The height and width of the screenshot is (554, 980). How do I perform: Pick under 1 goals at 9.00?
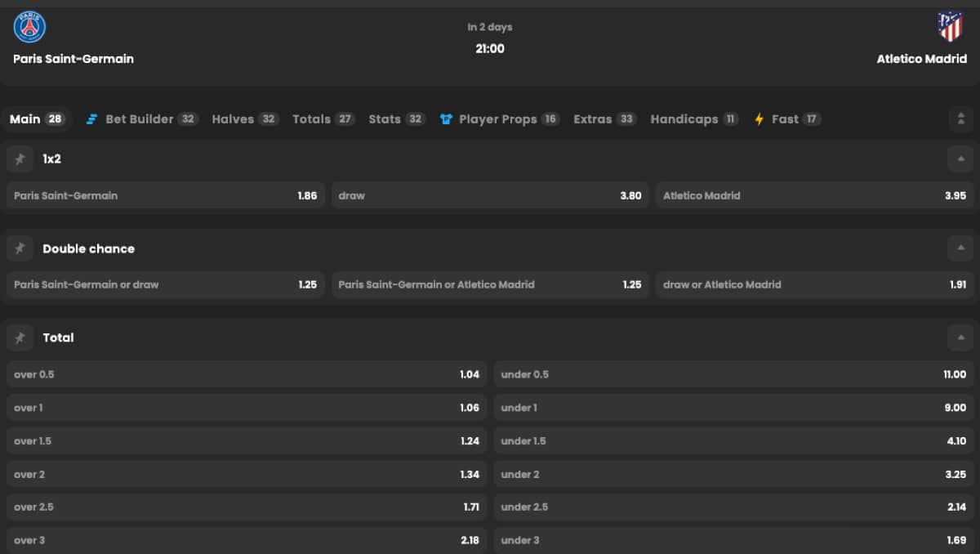point(734,408)
